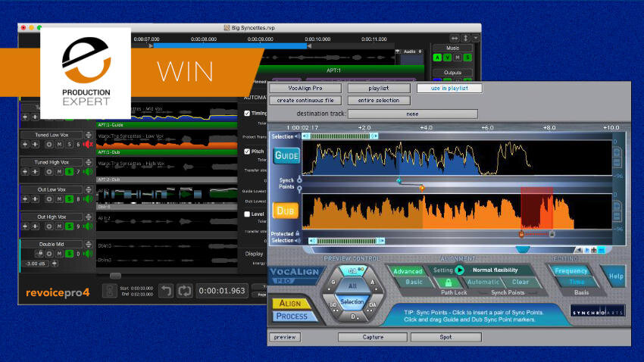
Task: Click the -3.00 dB level field
Action: (x=36, y=264)
